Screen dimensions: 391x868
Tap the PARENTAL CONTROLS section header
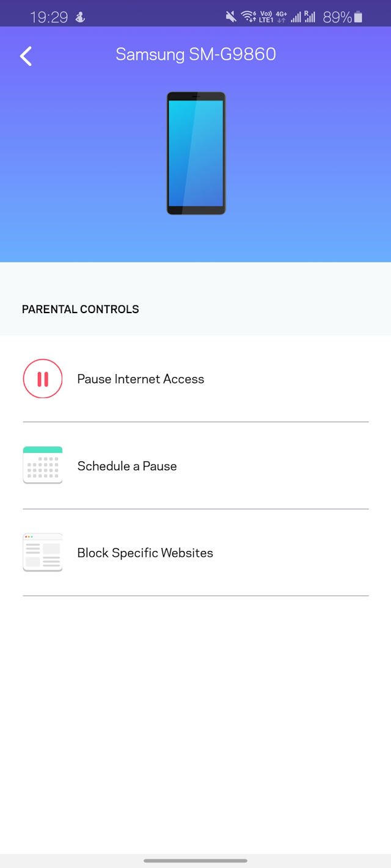pos(81,309)
